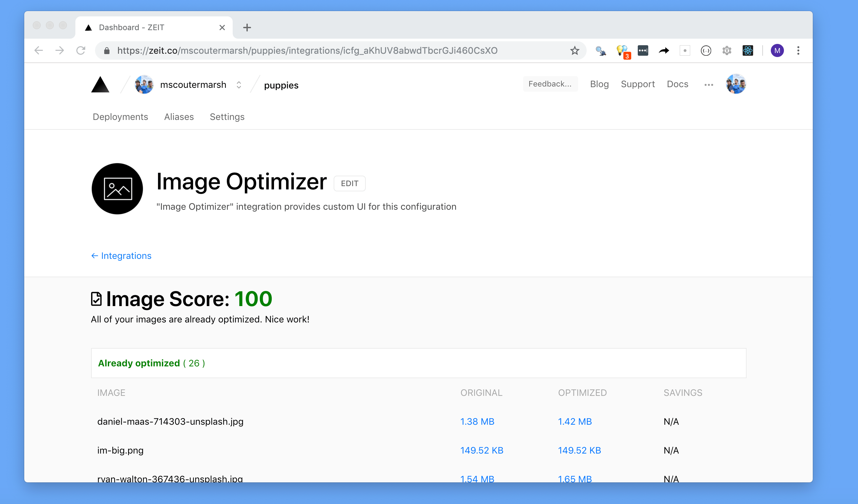Open the Support link
The width and height of the screenshot is (858, 504).
click(x=638, y=84)
